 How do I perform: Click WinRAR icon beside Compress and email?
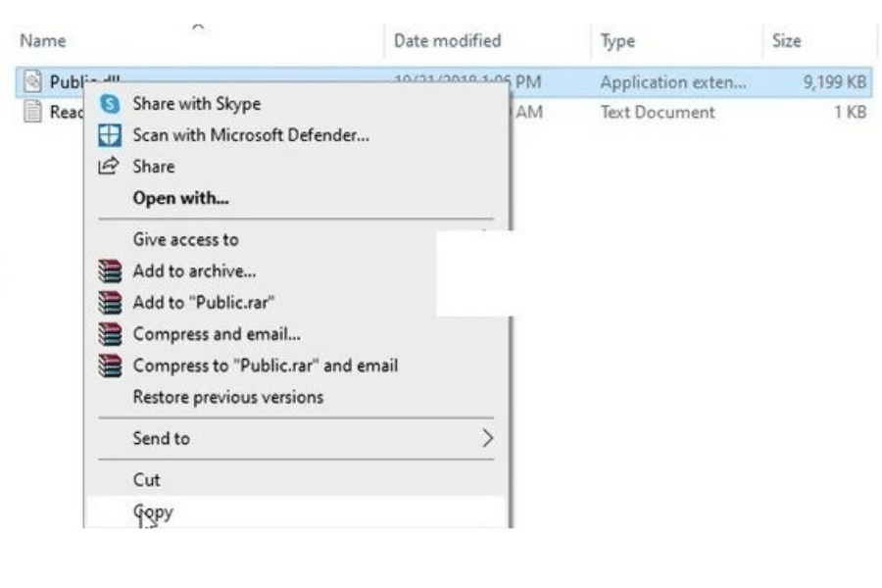point(110,334)
